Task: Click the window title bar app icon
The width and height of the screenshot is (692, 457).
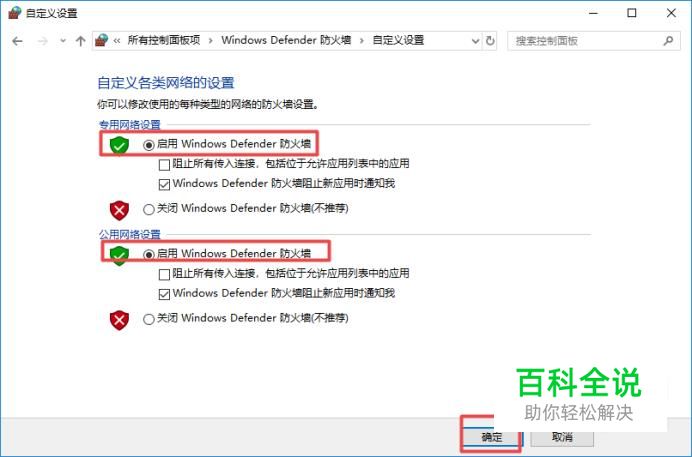Action: tap(14, 12)
